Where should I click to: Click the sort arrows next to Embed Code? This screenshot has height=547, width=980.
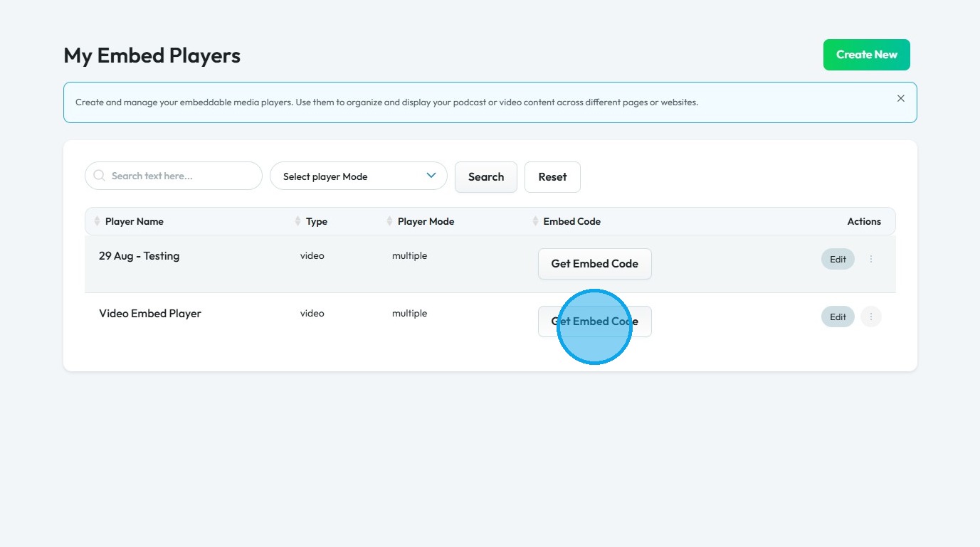pos(535,221)
